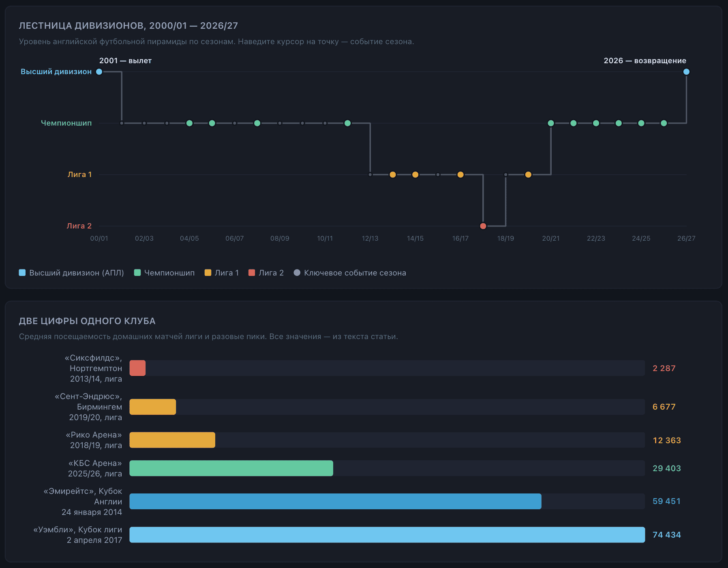Select the orange «Сент-Эндрюс» attendance bar
728x568 pixels.
coord(153,407)
